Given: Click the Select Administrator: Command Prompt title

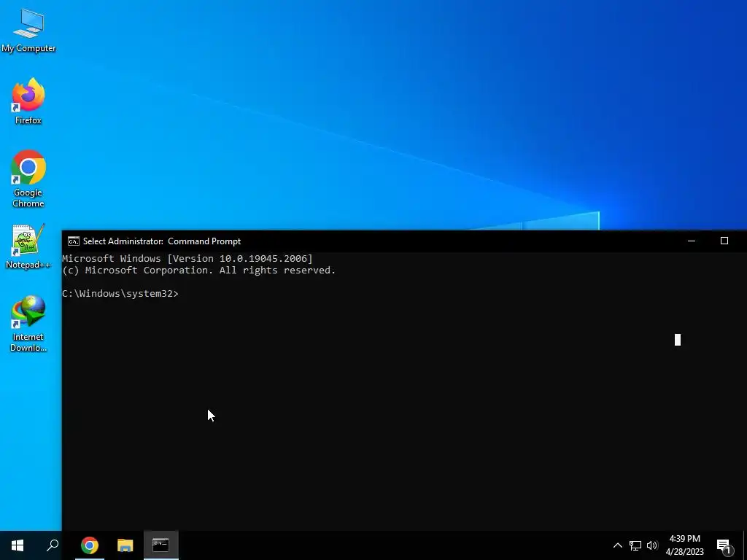Looking at the screenshot, I should tap(162, 241).
